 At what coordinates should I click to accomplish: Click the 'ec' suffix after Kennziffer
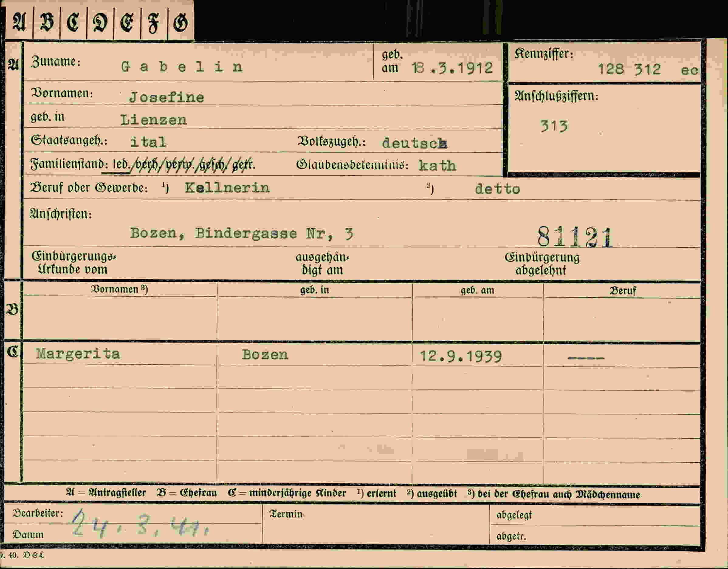689,70
